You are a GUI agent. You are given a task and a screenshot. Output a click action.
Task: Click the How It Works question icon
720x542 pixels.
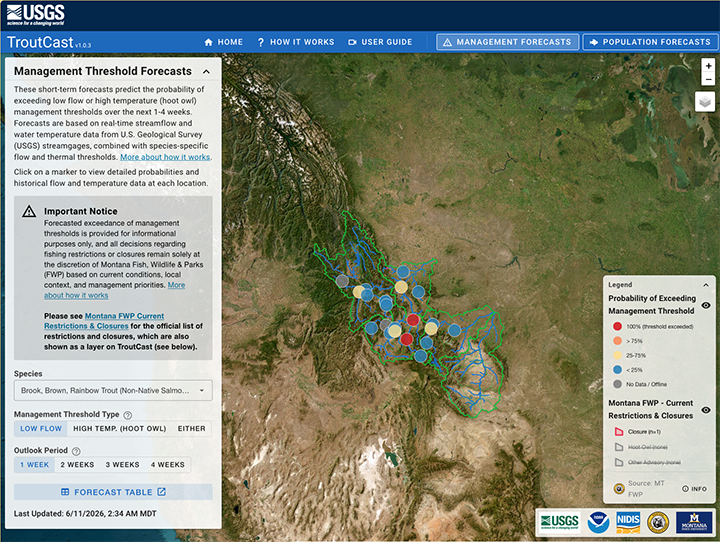(x=261, y=42)
